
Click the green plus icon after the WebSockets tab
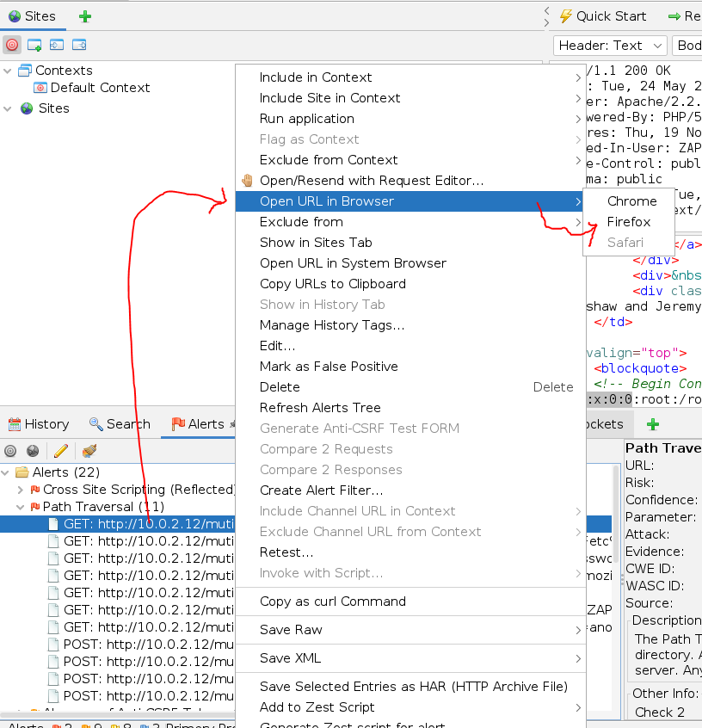tap(653, 424)
